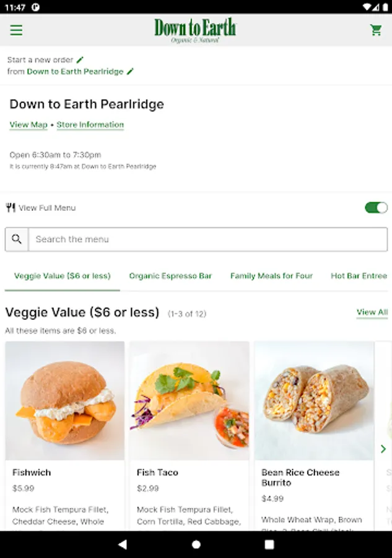The width and height of the screenshot is (392, 558).
Task: Tap the Android recent apps button
Action: tap(269, 544)
